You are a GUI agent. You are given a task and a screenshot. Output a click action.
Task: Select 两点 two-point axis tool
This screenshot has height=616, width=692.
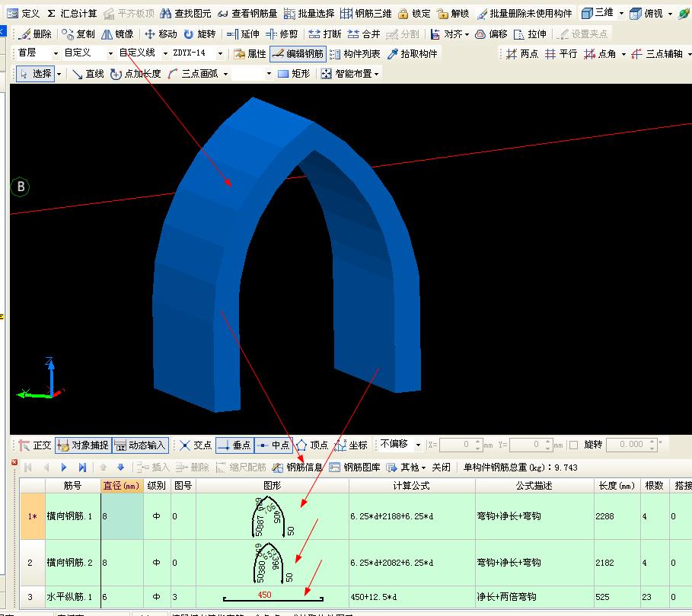point(522,53)
